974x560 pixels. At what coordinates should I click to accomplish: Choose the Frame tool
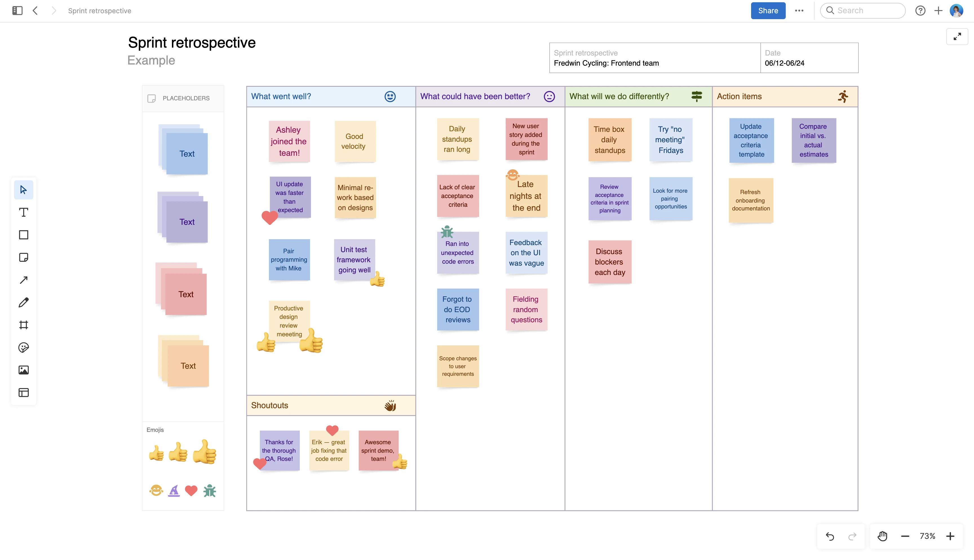pos(23,325)
